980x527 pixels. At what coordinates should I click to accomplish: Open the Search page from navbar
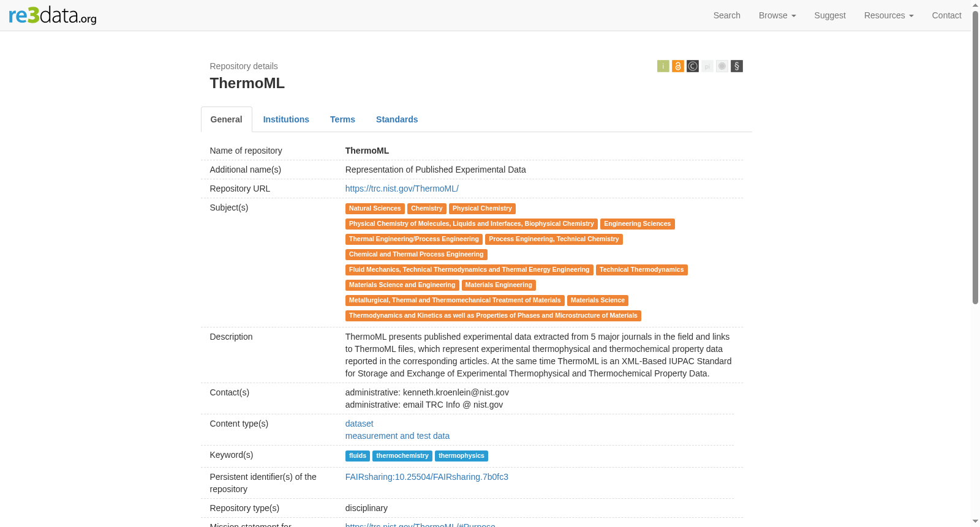[x=727, y=15]
